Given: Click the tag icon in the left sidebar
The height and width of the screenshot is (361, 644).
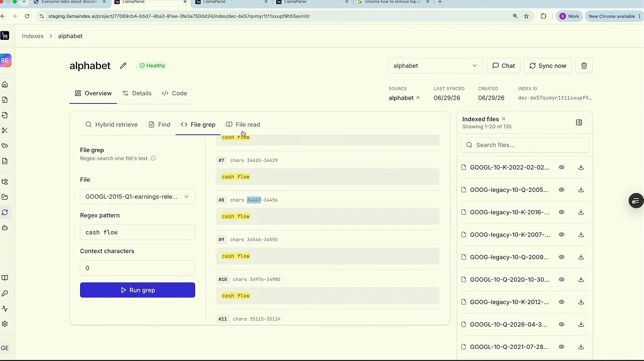Looking at the screenshot, I should pyautogui.click(x=5, y=146).
